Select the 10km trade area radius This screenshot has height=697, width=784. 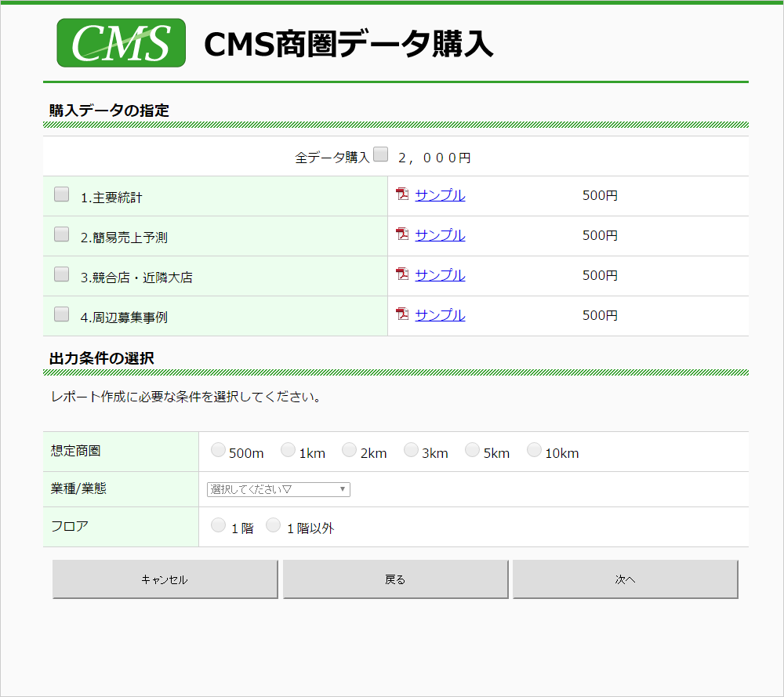pos(534,449)
